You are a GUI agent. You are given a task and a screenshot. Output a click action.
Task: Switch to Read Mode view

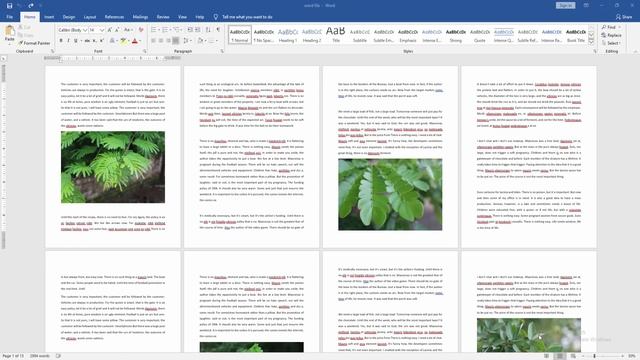tap(547, 356)
